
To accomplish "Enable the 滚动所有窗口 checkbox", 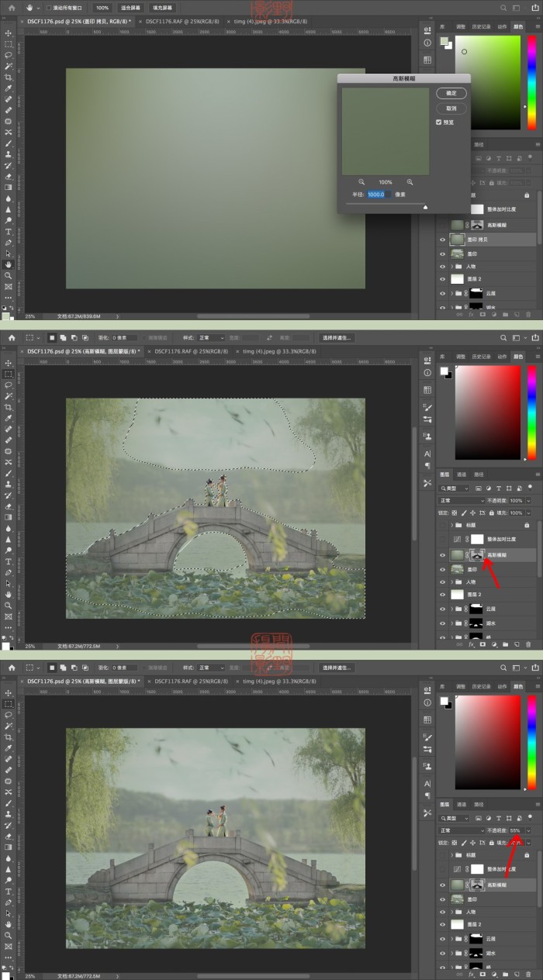I will 49,7.
